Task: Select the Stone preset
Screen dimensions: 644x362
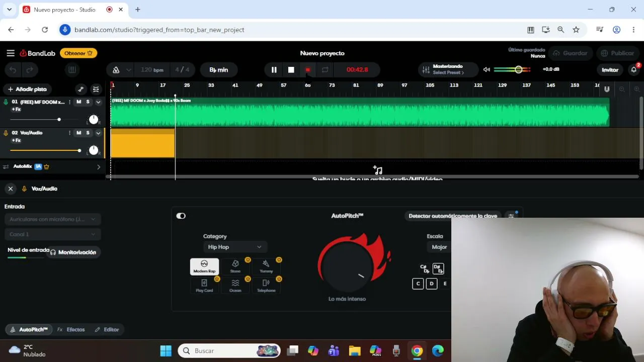Action: [x=235, y=266]
